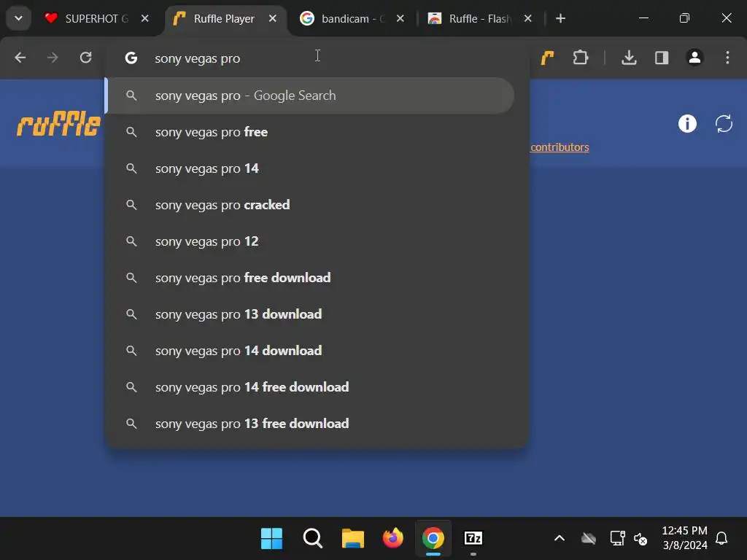This screenshot has height=560, width=747.
Task: Choose the plain 'free download' suggestion
Action: point(311,278)
